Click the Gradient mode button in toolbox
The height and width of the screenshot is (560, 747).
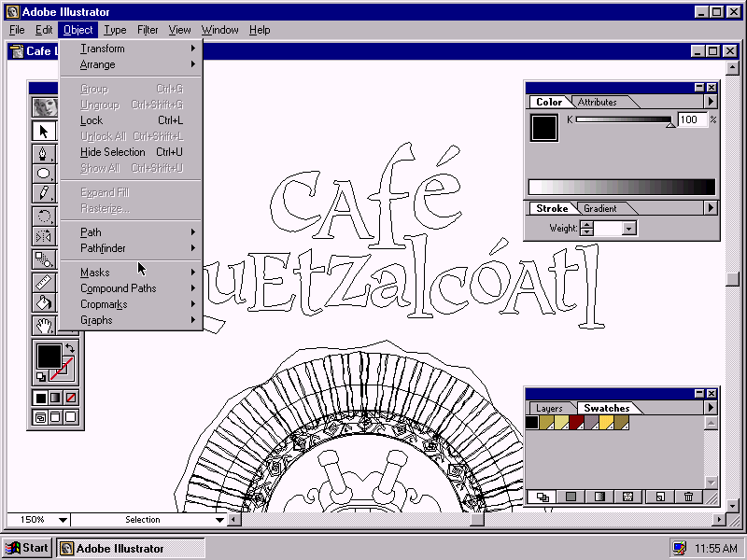[x=56, y=398]
